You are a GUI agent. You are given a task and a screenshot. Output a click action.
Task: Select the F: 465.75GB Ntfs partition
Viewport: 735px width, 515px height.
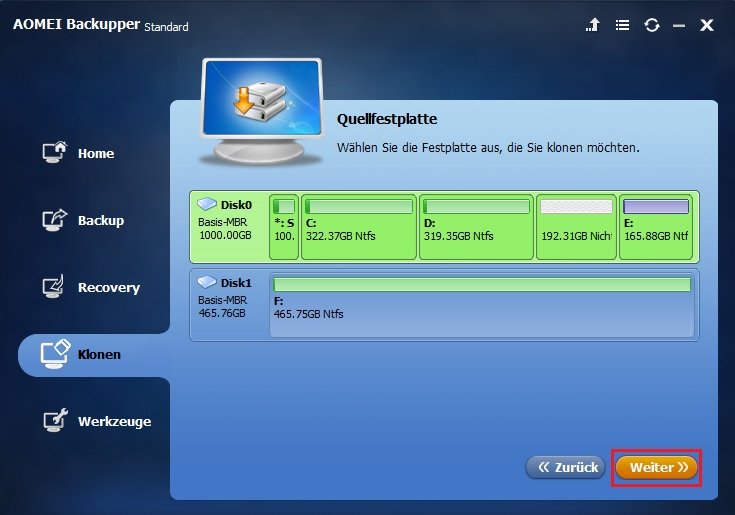tap(482, 306)
